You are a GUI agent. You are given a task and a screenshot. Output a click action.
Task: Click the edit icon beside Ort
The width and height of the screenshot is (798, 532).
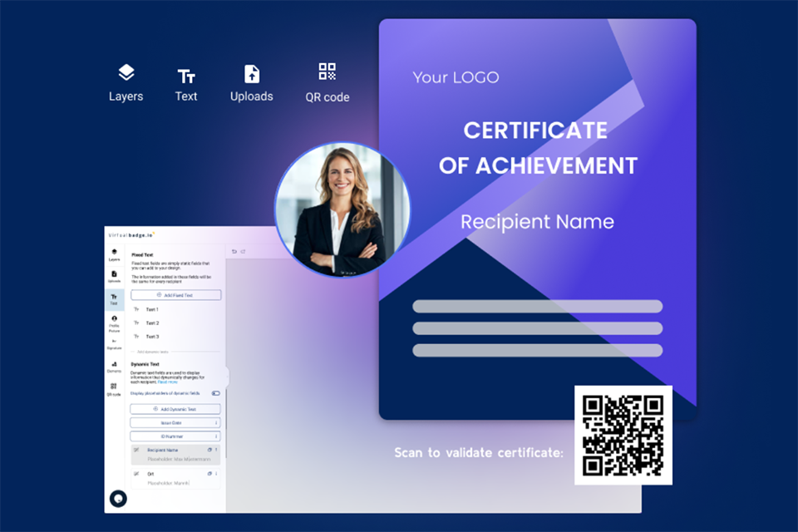(135, 474)
